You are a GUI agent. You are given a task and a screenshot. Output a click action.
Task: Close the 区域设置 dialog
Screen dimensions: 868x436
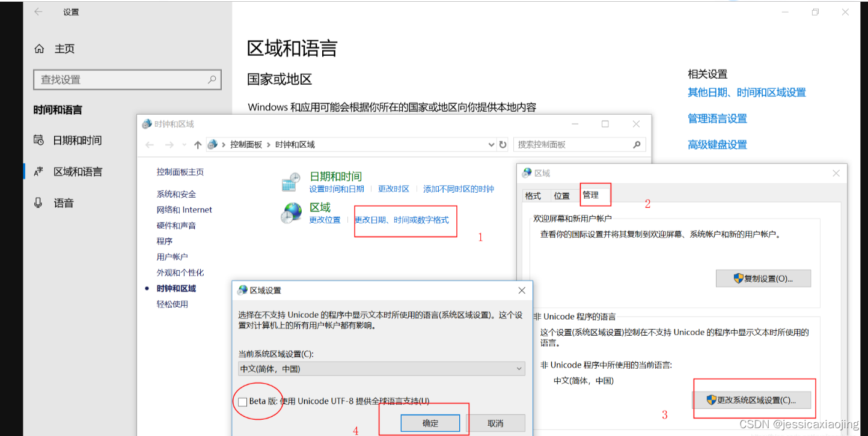click(x=521, y=290)
